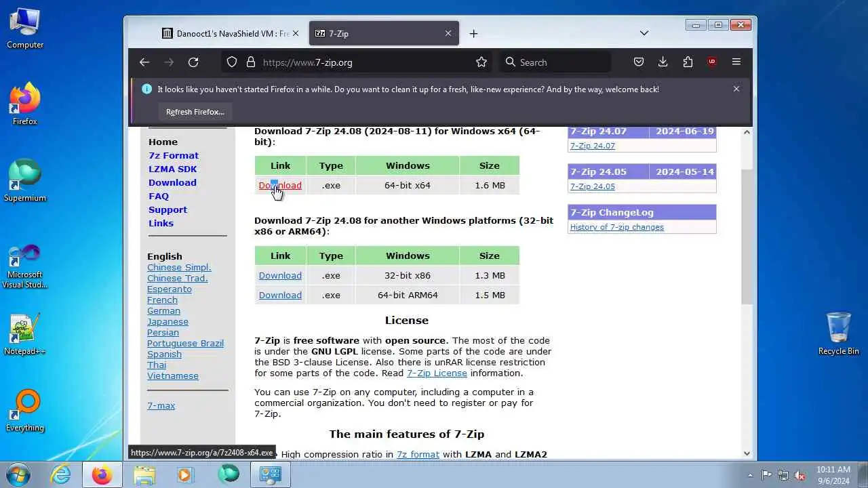Open the 7-Zip 24.07 link
This screenshot has width=868, height=488.
pos(593,146)
